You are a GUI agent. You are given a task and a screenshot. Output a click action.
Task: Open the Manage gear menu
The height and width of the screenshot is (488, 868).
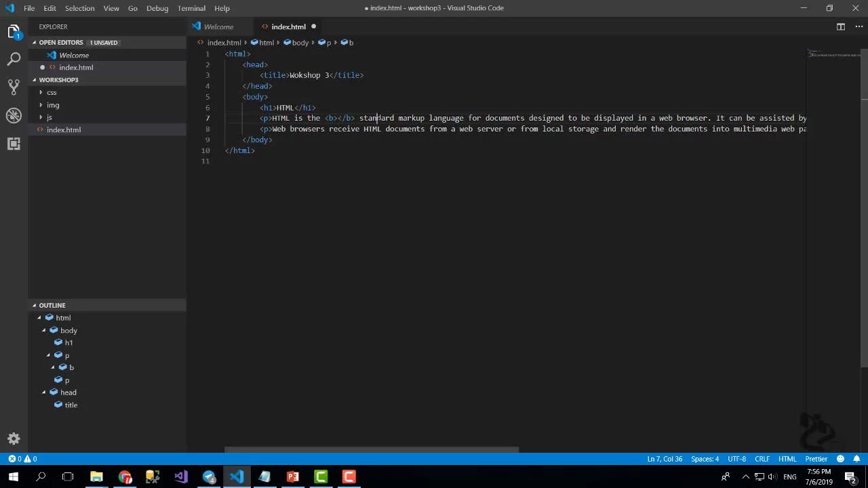tap(14, 439)
